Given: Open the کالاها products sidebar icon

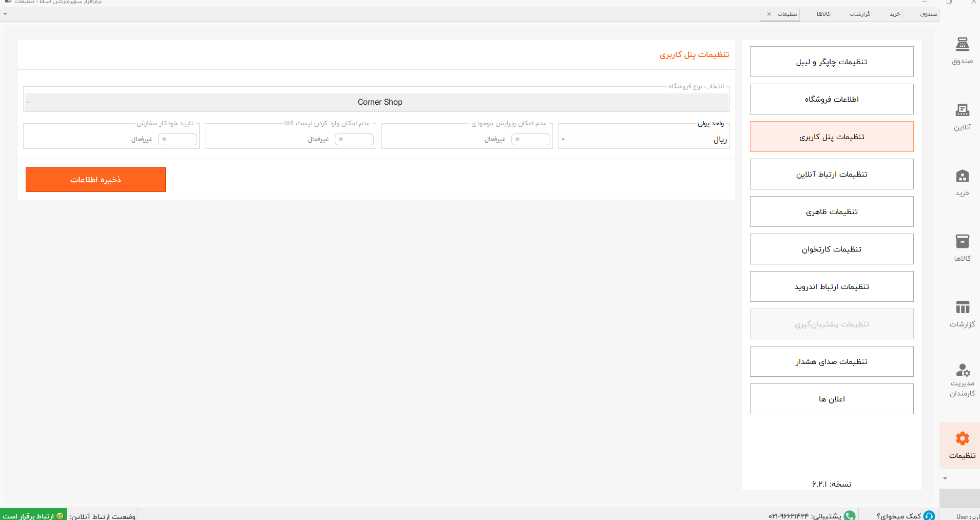Looking at the screenshot, I should [962, 248].
